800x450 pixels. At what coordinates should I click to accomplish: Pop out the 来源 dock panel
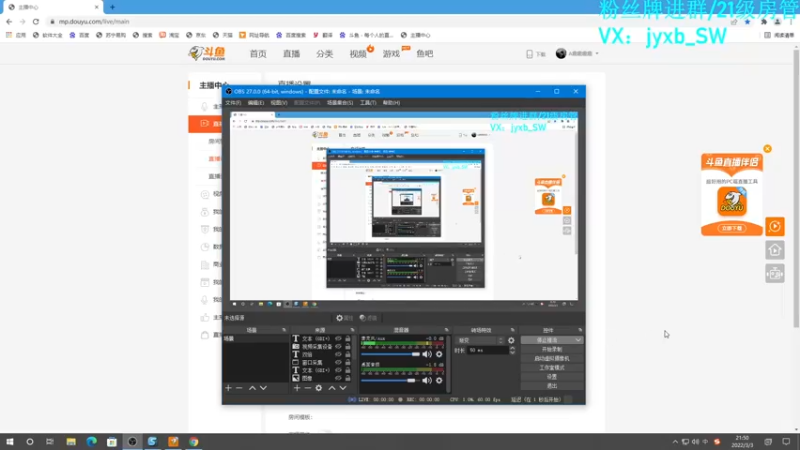[x=352, y=330]
